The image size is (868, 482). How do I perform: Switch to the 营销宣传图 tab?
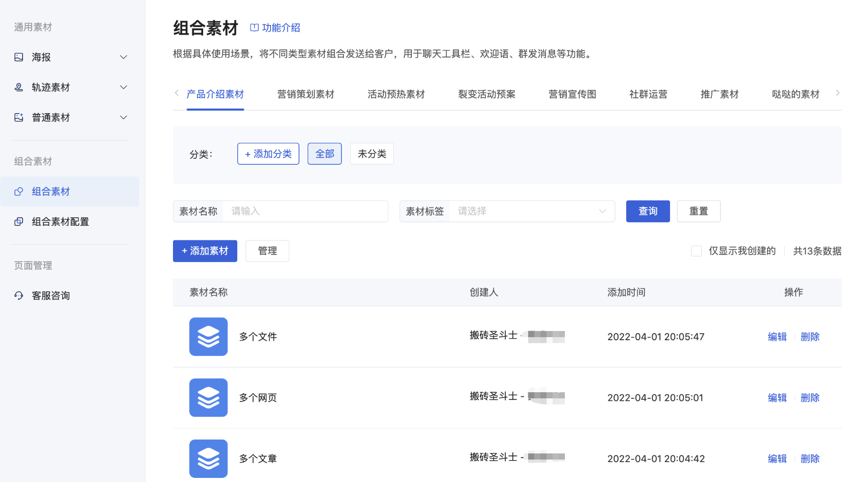pyautogui.click(x=573, y=94)
